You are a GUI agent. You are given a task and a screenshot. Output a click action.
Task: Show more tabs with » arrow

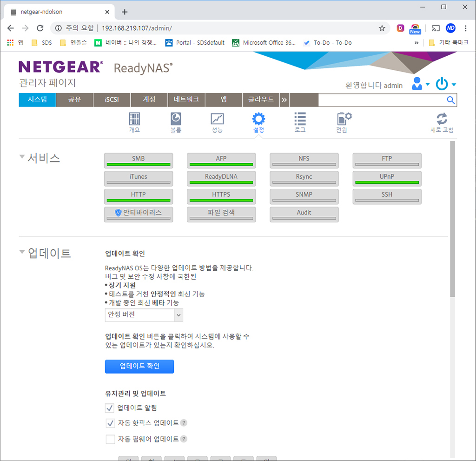[284, 100]
